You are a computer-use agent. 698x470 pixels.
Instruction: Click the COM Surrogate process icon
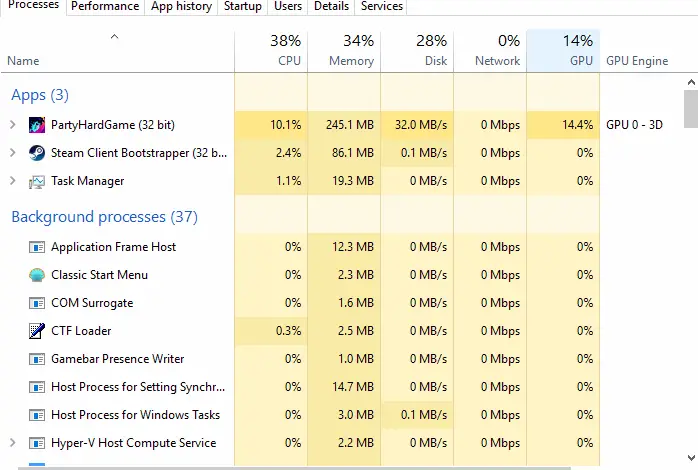point(37,303)
